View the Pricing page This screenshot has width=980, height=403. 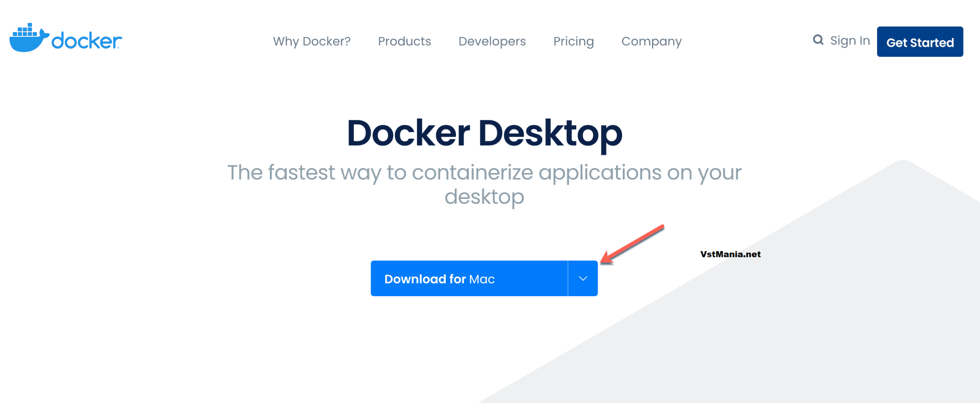pyautogui.click(x=573, y=41)
